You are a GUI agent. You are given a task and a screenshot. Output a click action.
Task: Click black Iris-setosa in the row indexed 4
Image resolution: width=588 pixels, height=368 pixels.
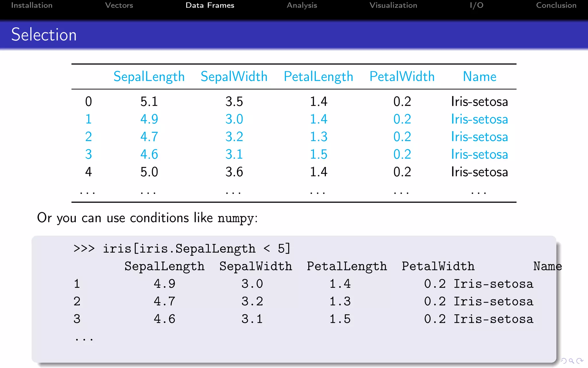point(479,172)
